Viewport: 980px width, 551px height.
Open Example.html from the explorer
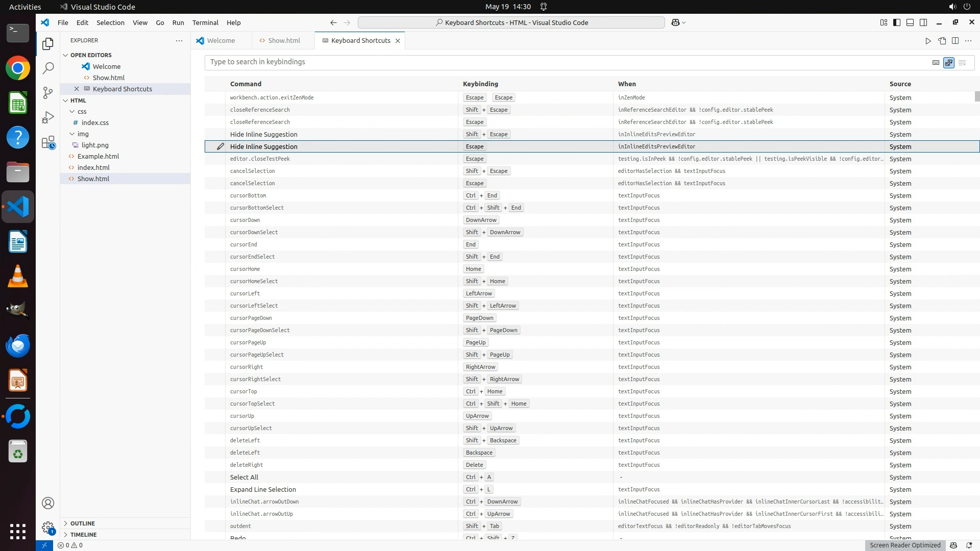[98, 156]
